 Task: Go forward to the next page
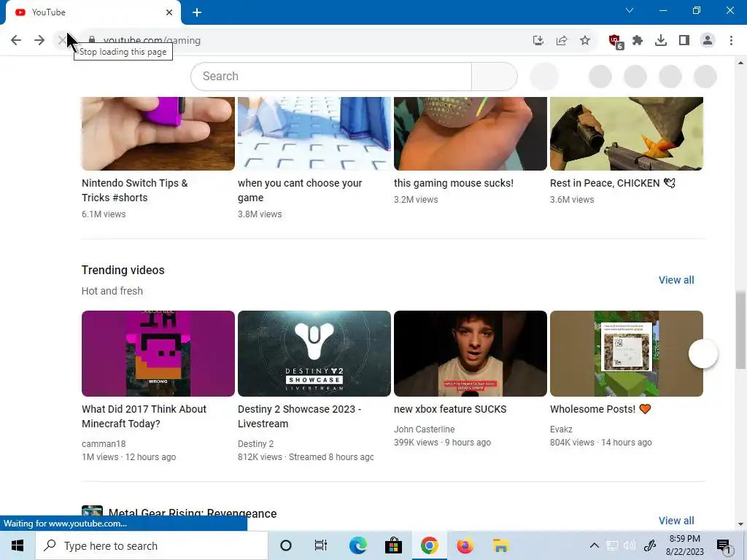(39, 41)
